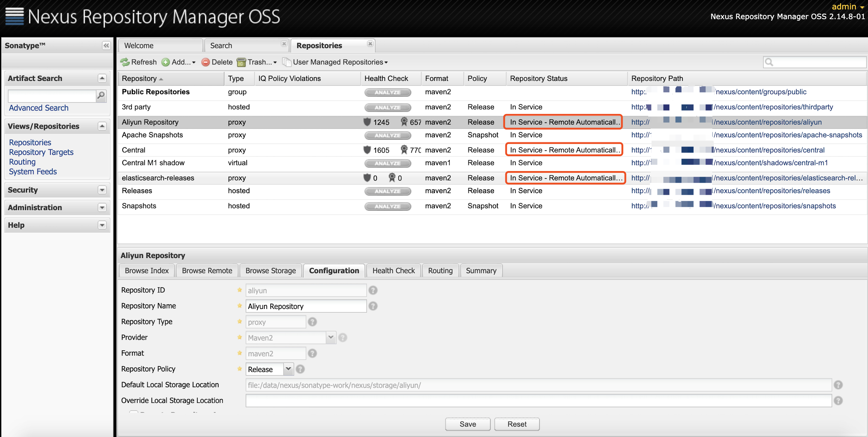868x437 pixels.
Task: Save the repository configuration
Action: pos(468,424)
